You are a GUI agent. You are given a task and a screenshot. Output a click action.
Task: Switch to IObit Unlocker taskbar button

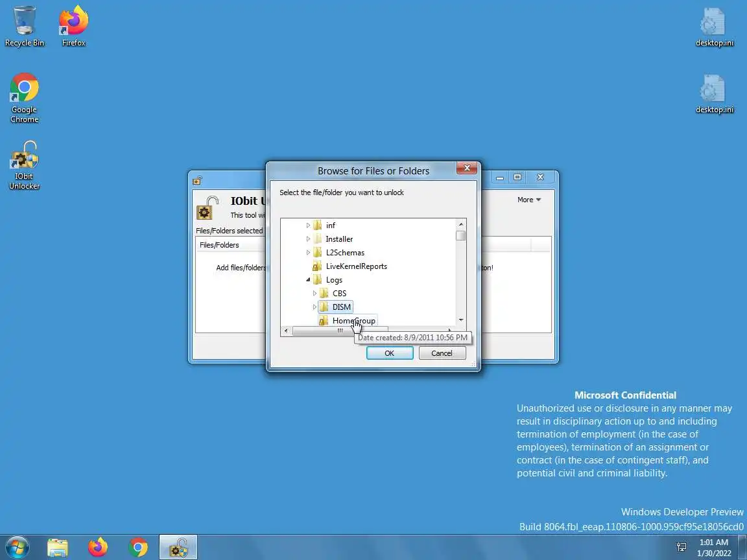click(178, 548)
